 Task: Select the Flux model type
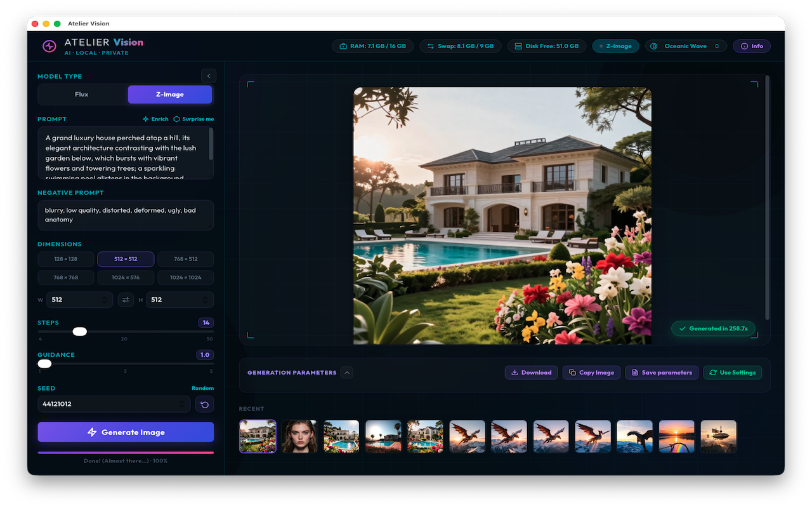point(82,95)
